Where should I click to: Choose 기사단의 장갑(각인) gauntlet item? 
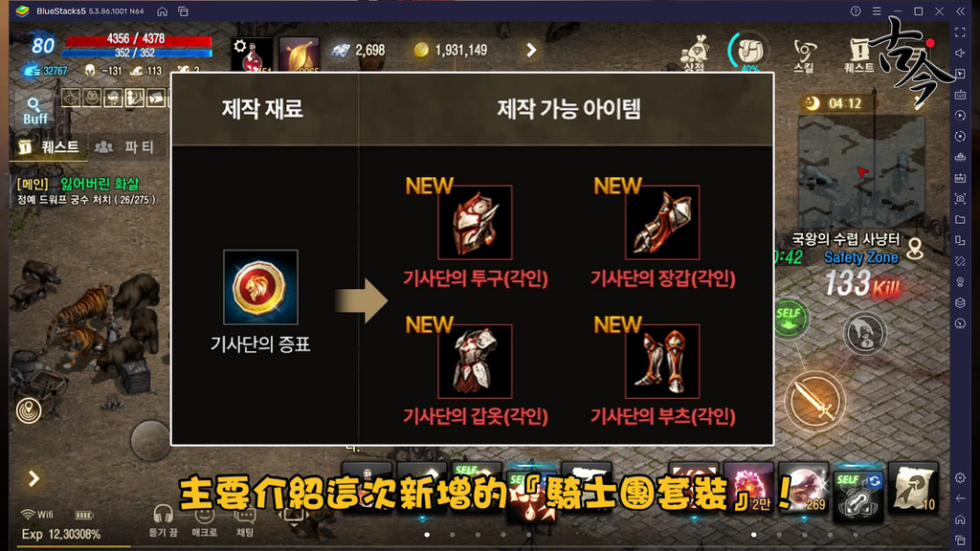[x=662, y=222]
